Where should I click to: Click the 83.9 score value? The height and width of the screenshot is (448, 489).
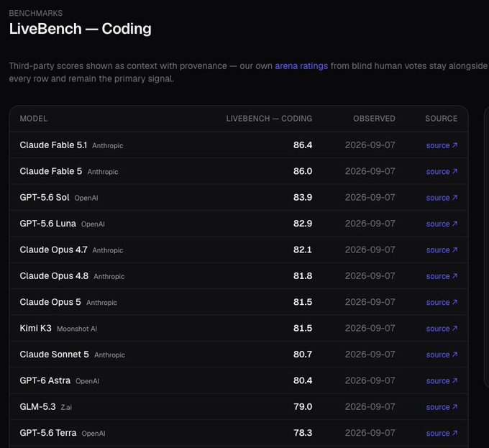click(303, 197)
